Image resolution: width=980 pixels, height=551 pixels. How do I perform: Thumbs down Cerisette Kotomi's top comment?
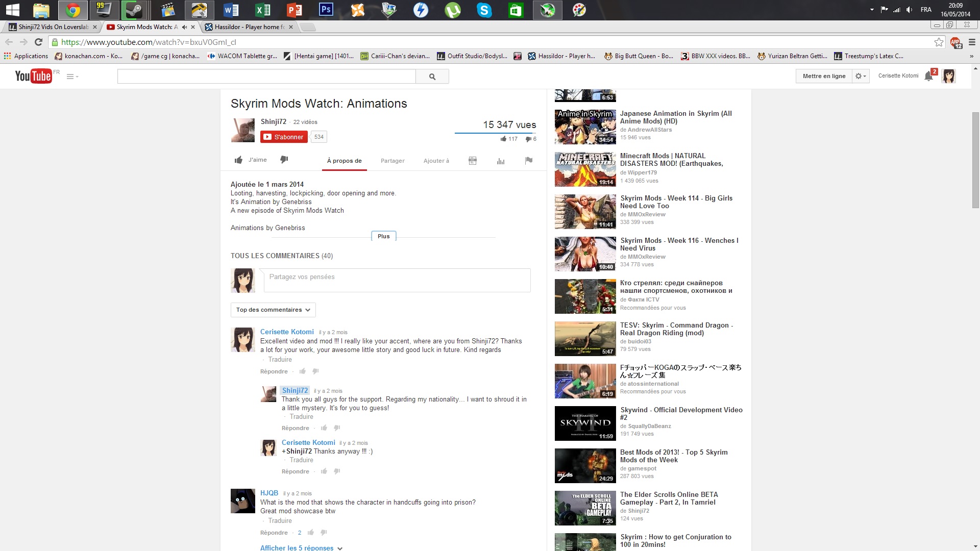pyautogui.click(x=315, y=371)
